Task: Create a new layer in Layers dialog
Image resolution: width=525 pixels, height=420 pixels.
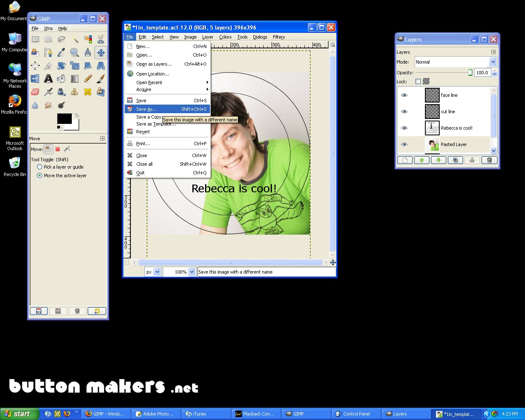Action: (x=405, y=160)
